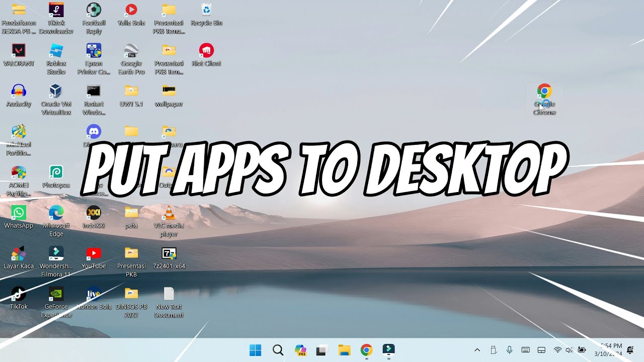Select Wondershare Filmora 11 desktop shortcut
The image size is (644, 362).
pyautogui.click(x=56, y=262)
